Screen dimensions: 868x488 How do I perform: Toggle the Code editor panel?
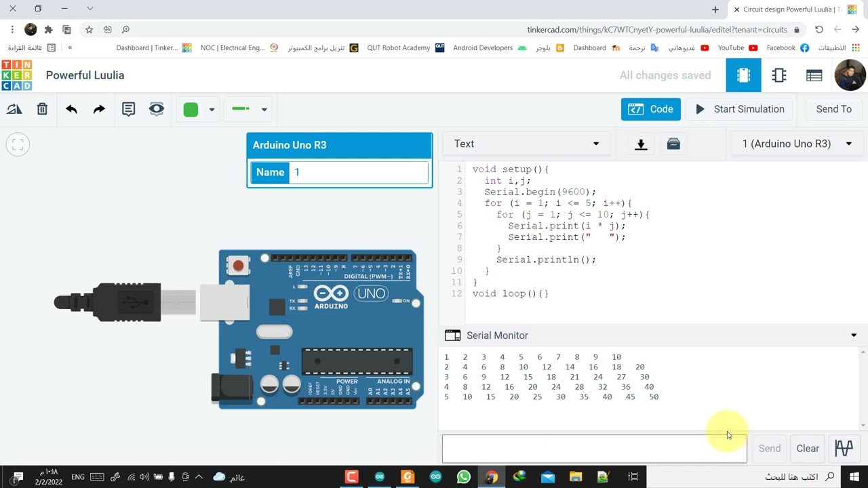click(x=651, y=109)
